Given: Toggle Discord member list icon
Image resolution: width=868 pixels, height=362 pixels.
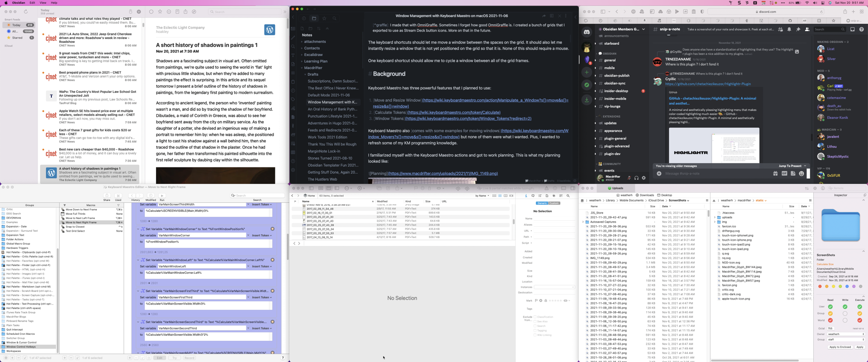Looking at the screenshot, I should pos(807,29).
